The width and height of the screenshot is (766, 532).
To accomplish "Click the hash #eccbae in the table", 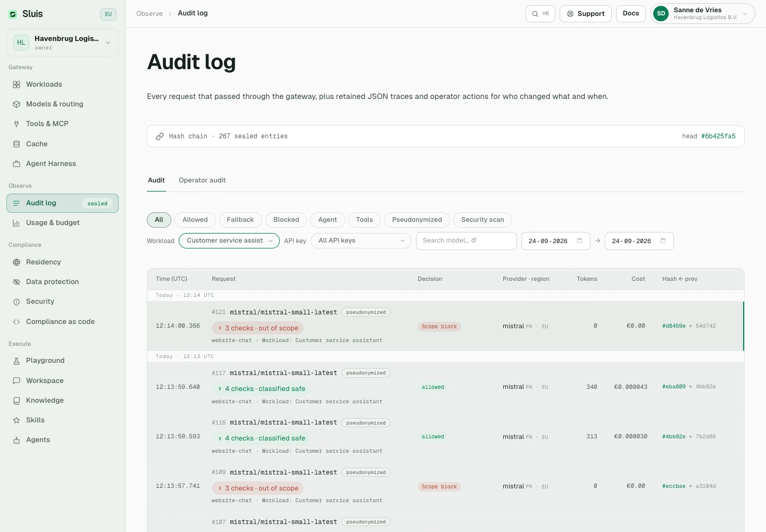I will pos(674,486).
